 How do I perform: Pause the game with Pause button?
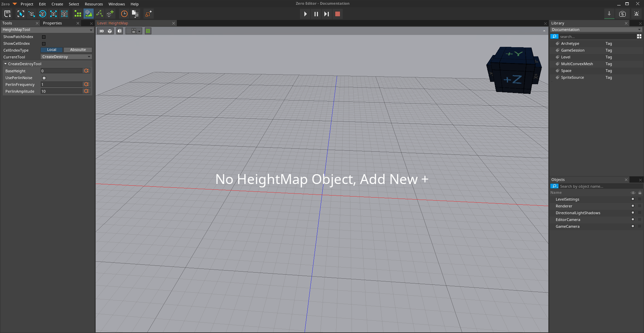point(316,14)
